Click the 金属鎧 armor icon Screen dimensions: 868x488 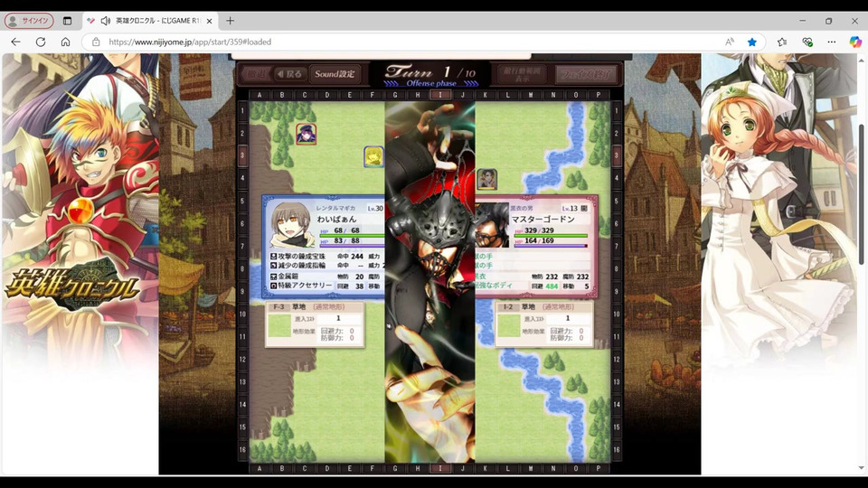click(x=273, y=277)
